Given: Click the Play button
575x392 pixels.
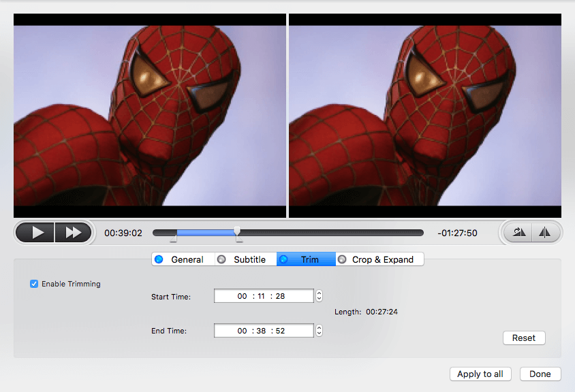Looking at the screenshot, I should click(35, 232).
